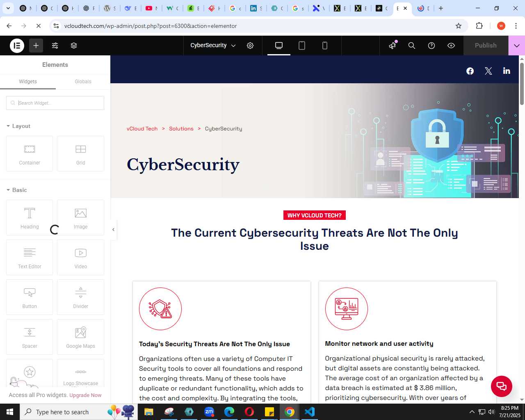Select the WHY VCLOUD TECH? badge
The height and width of the screenshot is (420, 525).
click(x=315, y=215)
